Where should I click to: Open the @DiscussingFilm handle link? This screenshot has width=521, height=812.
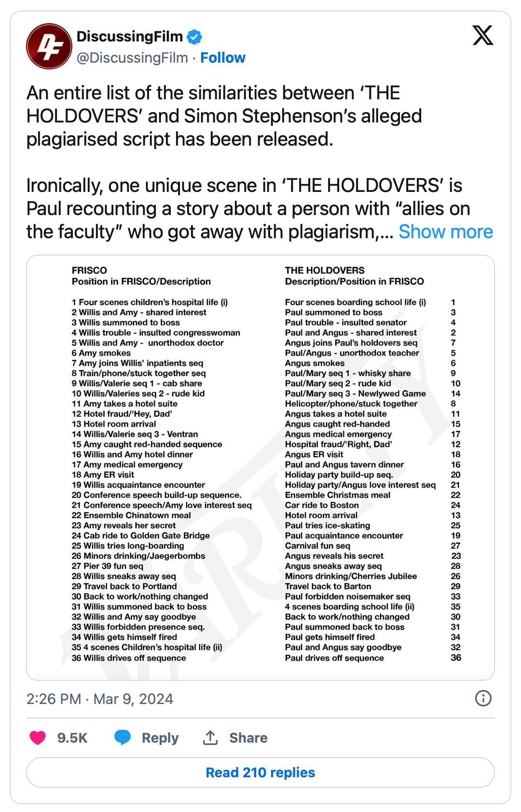[132, 58]
